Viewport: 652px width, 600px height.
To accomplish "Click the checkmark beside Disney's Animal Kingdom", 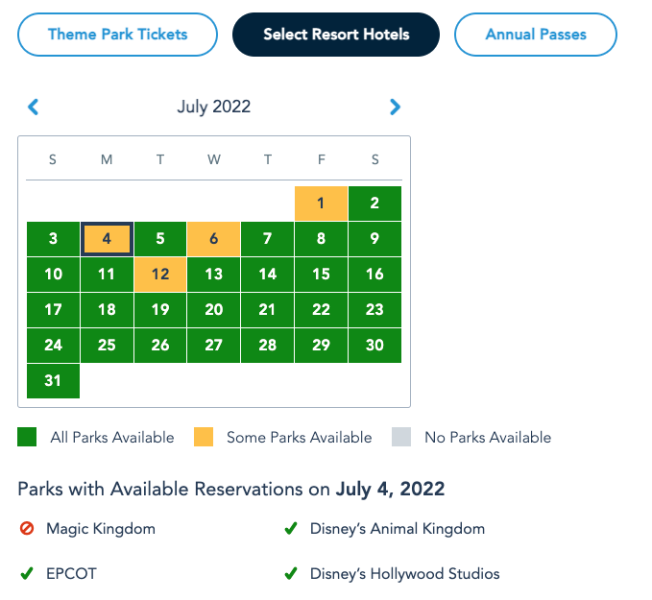I will coord(291,529).
